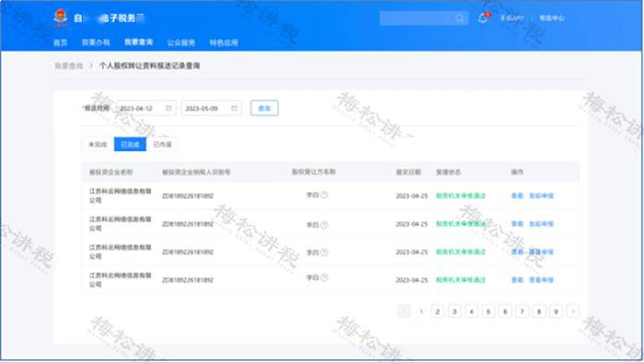Click 查看 link in the third table row

pyautogui.click(x=517, y=251)
